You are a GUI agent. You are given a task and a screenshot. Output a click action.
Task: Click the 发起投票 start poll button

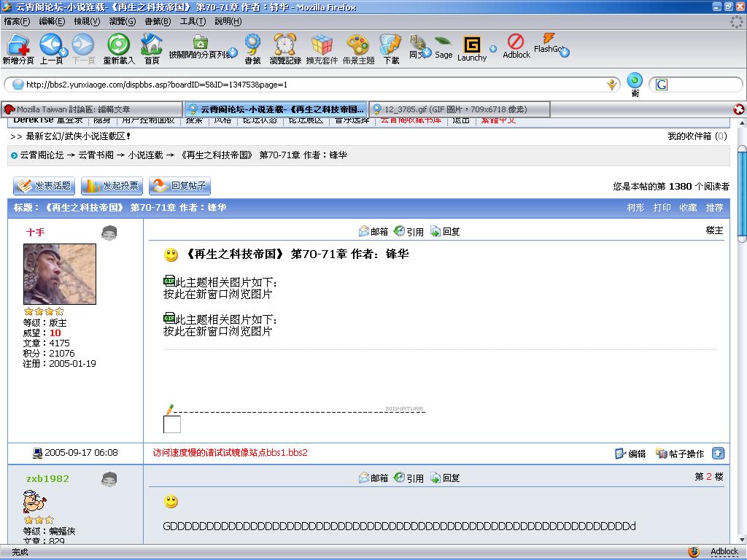(x=112, y=186)
